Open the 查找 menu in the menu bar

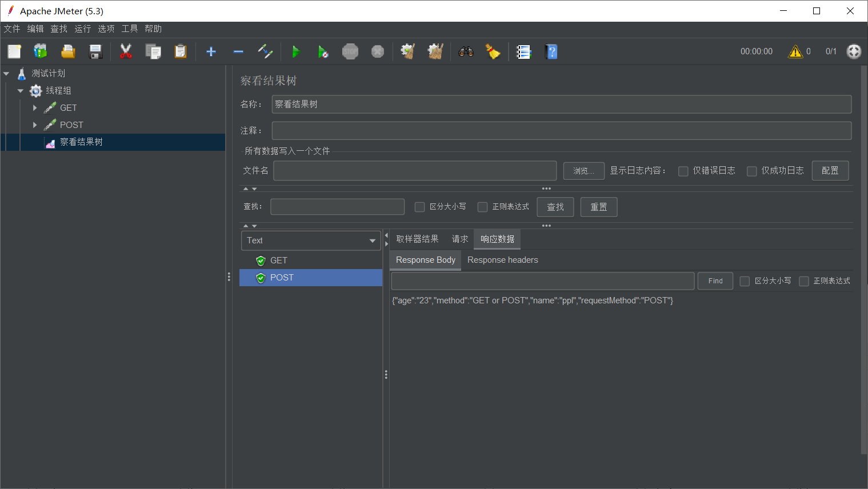(x=59, y=29)
